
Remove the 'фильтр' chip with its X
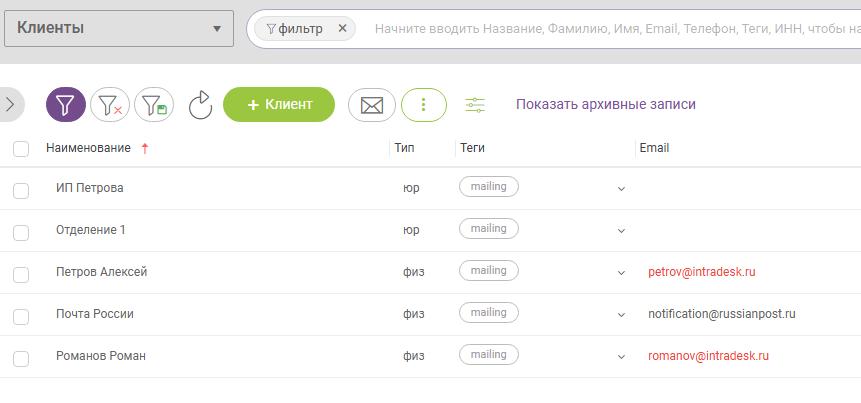[342, 29]
